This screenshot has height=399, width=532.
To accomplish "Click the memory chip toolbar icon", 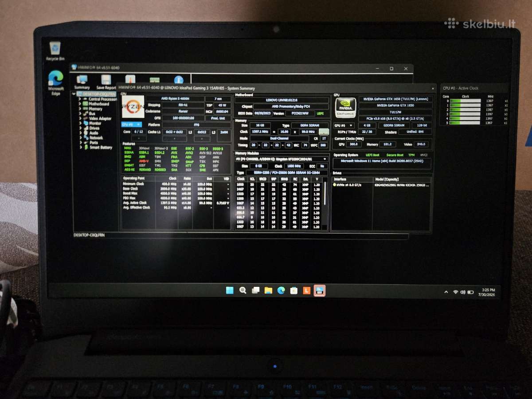I will (x=154, y=80).
